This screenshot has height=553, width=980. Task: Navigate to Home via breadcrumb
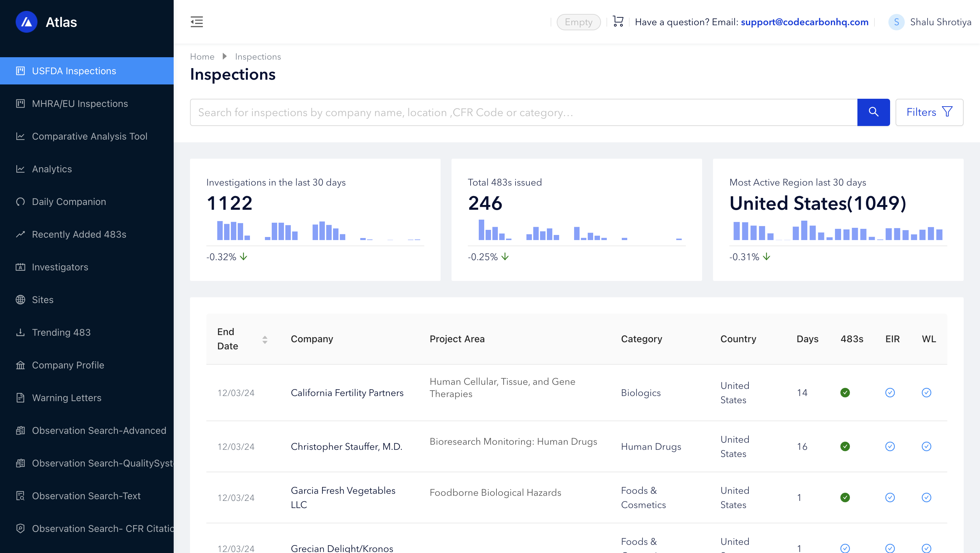coord(202,56)
